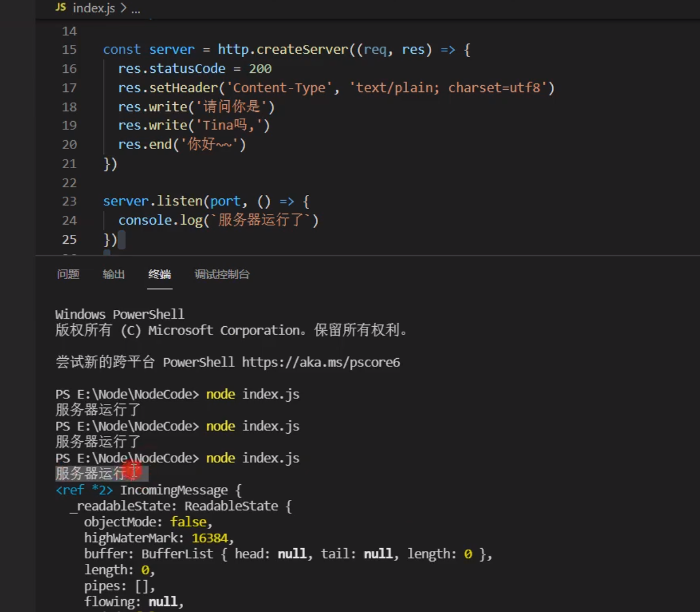Screen dimensions: 700x612
Task: Click the value 200 on line 16
Action: pyautogui.click(x=260, y=68)
